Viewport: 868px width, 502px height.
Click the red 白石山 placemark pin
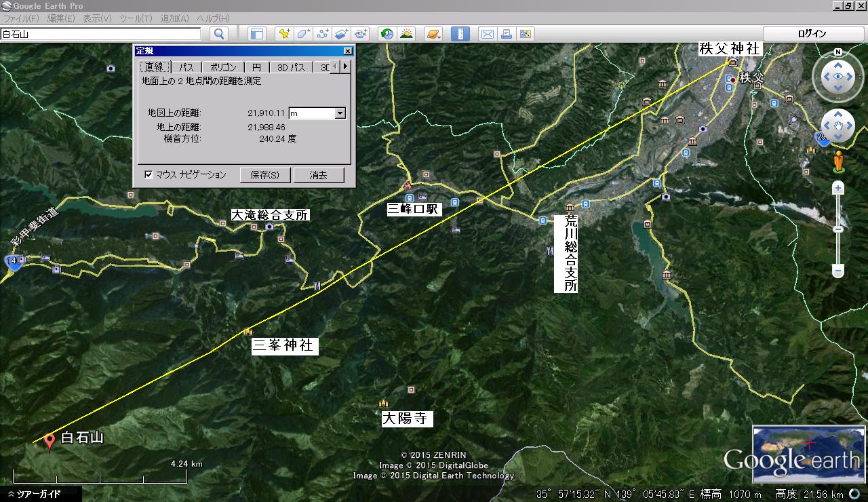[50, 442]
